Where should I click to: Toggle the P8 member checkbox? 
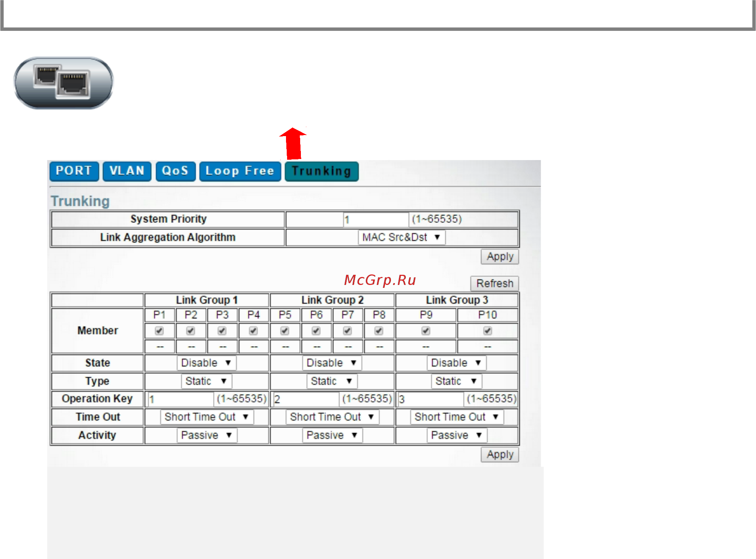(x=379, y=331)
